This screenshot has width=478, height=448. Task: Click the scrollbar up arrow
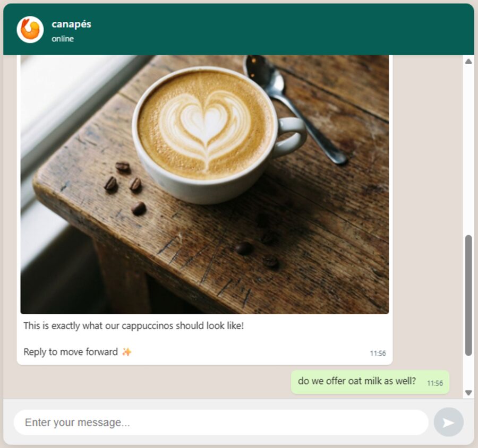(468, 61)
